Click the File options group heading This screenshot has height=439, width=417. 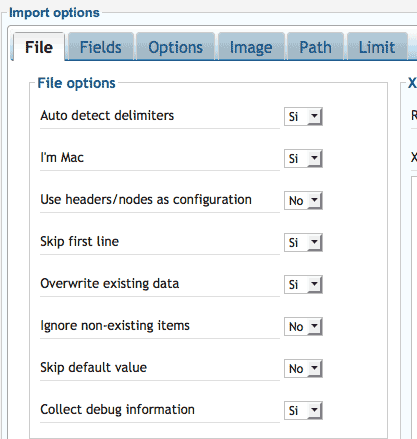click(76, 83)
